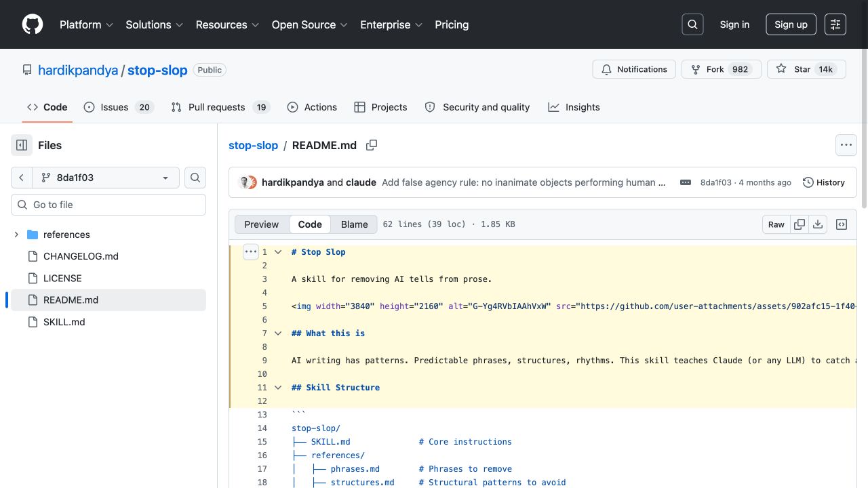
Task: Open claude co-author link
Action: [x=361, y=182]
